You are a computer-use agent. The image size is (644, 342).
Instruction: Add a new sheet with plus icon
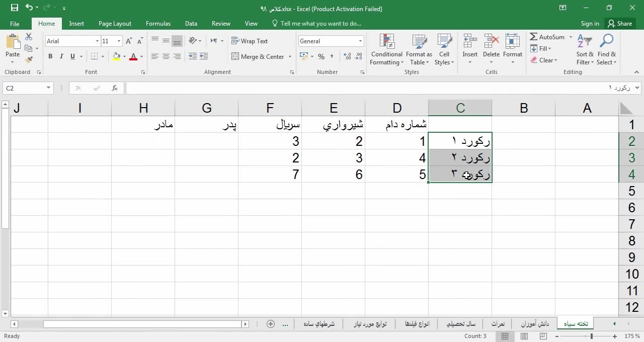pos(271,324)
